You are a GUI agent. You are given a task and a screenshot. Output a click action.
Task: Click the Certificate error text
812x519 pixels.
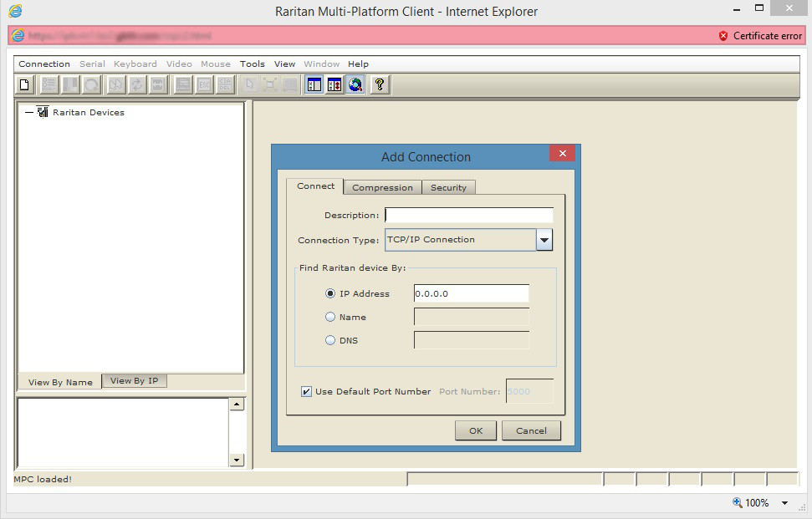tap(768, 36)
